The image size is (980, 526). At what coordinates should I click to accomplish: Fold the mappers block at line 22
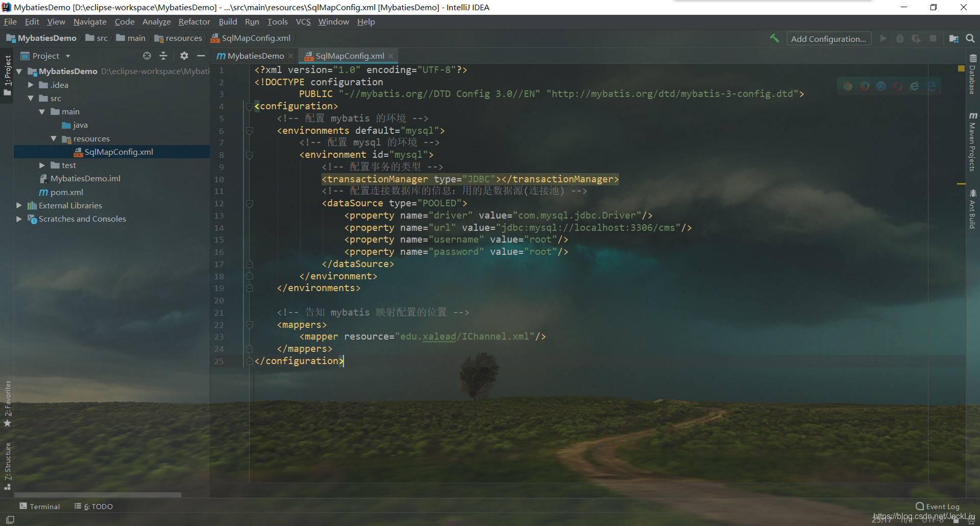(249, 325)
